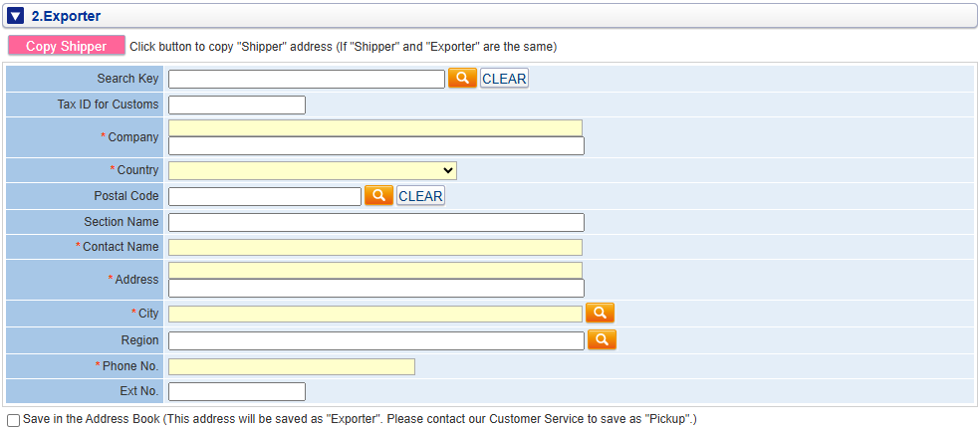980x430 pixels.
Task: Focus the Search Key input box
Action: pyautogui.click(x=307, y=79)
